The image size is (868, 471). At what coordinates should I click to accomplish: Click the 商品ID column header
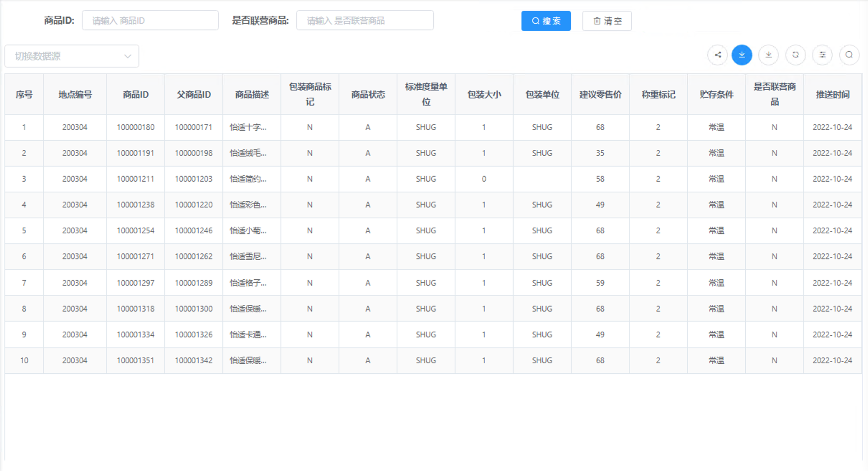[x=135, y=94]
